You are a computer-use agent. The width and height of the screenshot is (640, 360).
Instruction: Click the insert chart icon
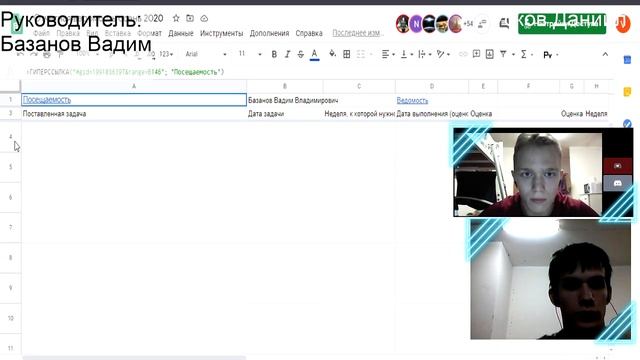(490, 54)
